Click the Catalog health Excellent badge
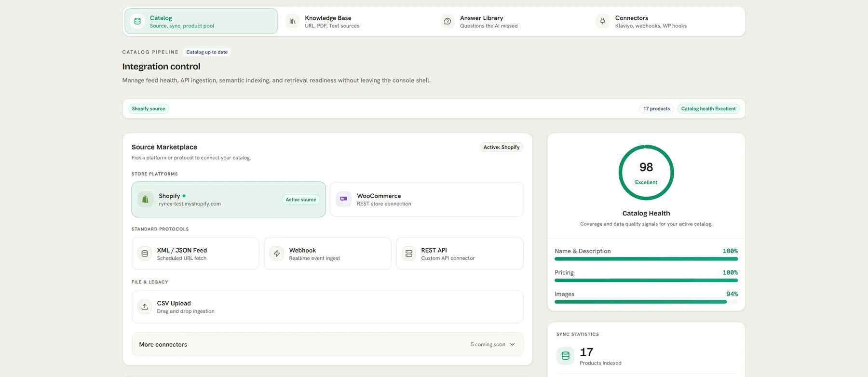This screenshot has height=377, width=868. (708, 108)
